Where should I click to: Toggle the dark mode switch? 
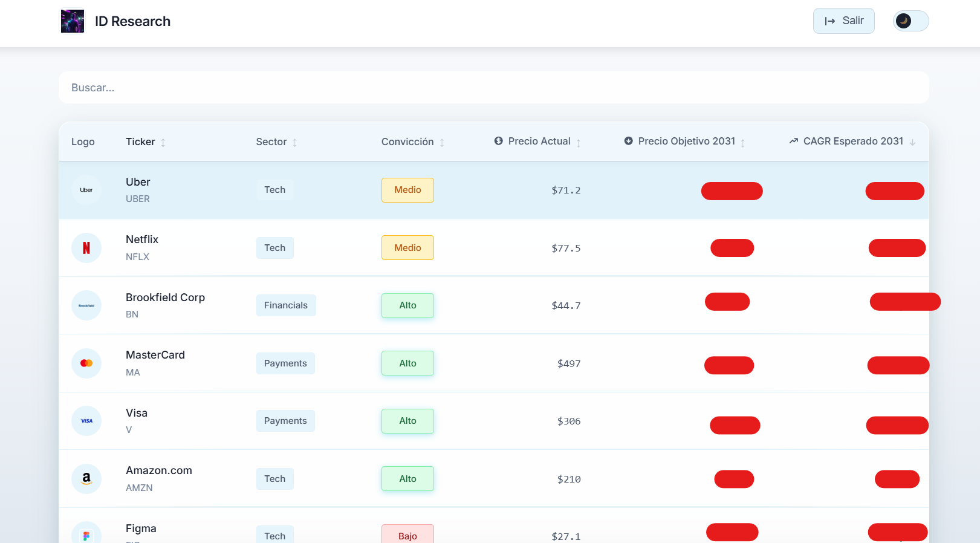pyautogui.click(x=910, y=21)
